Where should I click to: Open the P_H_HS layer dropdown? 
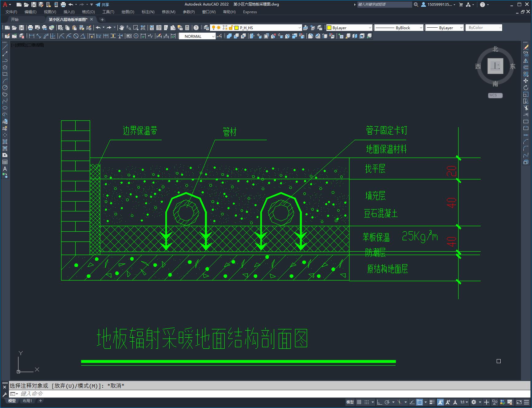point(256,28)
